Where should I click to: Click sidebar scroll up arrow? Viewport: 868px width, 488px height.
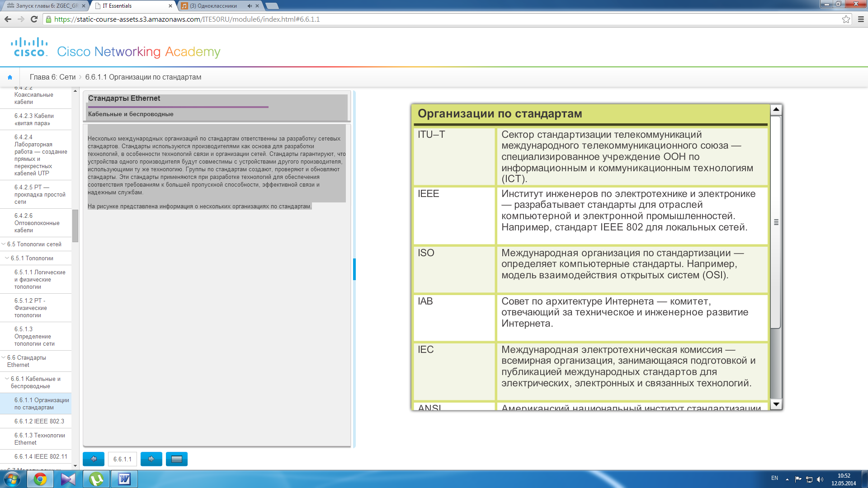click(x=75, y=91)
